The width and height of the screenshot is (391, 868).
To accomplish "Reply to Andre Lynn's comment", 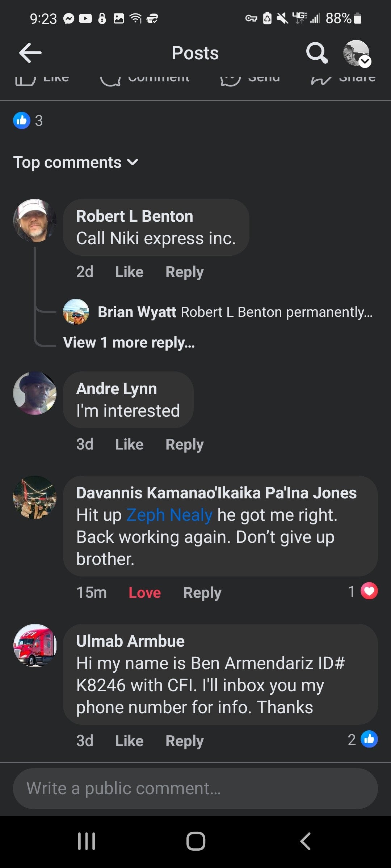I will click(185, 444).
